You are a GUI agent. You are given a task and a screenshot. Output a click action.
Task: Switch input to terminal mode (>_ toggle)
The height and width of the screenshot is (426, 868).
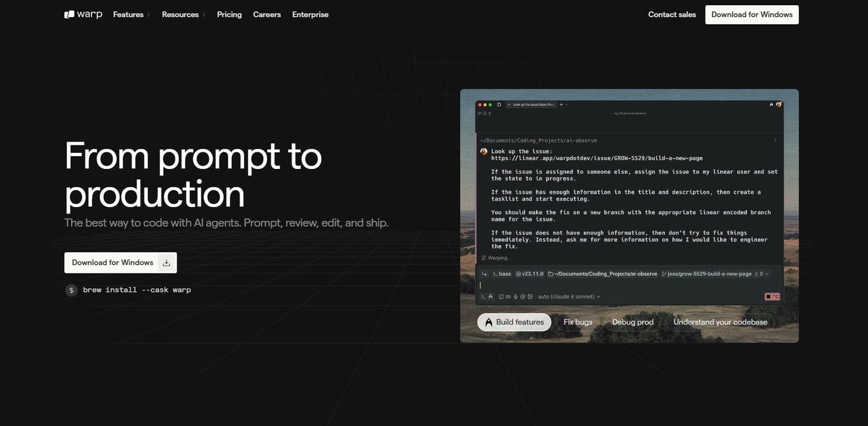483,296
